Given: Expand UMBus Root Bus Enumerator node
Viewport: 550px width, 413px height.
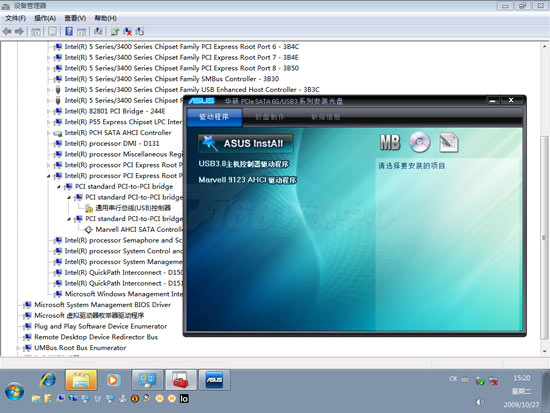Looking at the screenshot, I should pyautogui.click(x=18, y=348).
